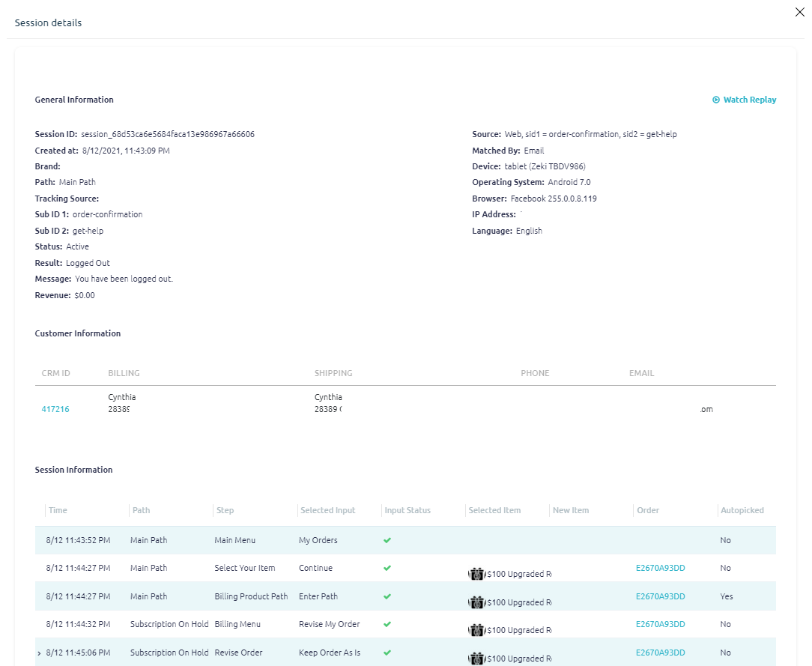The width and height of the screenshot is (812, 666).
Task: Open customer record 417216
Action: pyautogui.click(x=55, y=409)
